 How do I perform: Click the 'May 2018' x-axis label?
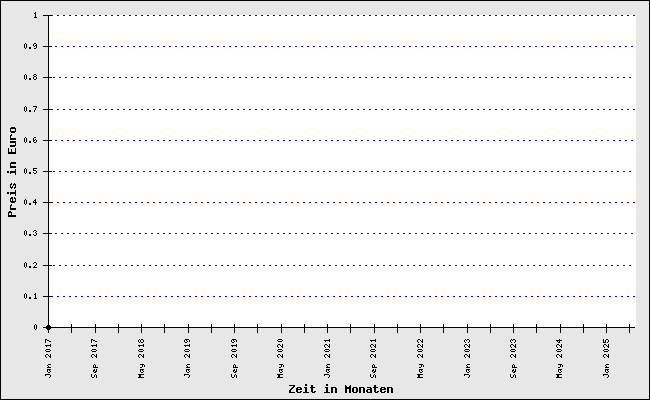[141, 359]
